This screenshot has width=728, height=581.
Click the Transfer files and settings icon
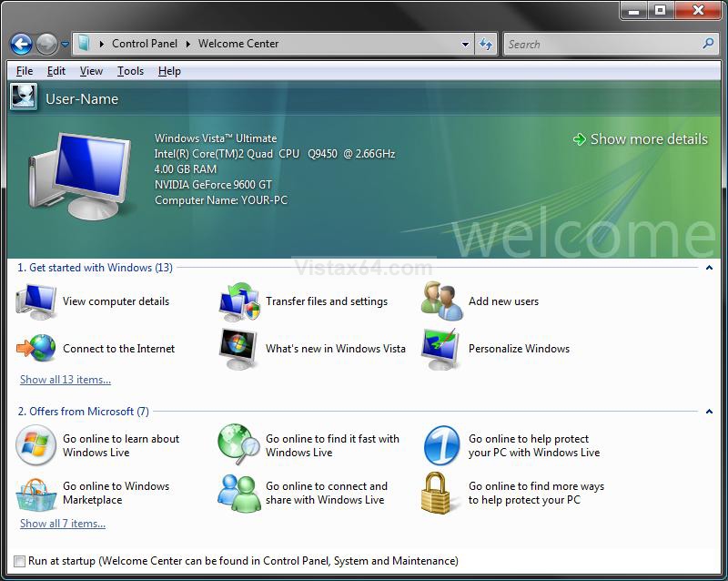[x=239, y=301]
